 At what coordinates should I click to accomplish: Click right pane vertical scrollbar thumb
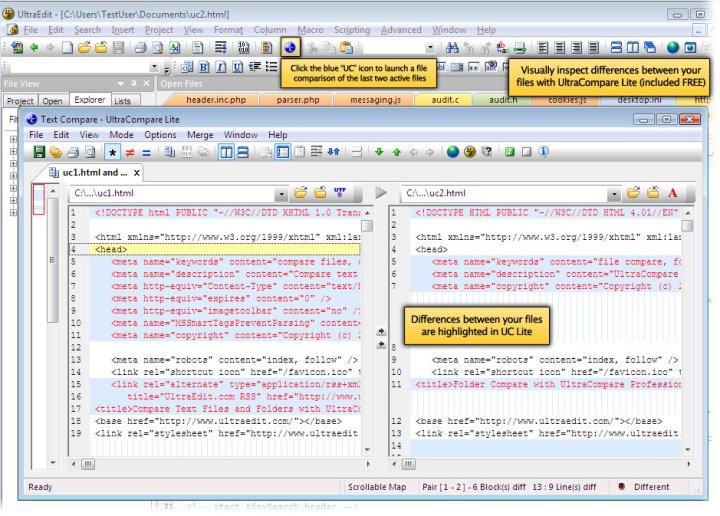tap(687, 226)
